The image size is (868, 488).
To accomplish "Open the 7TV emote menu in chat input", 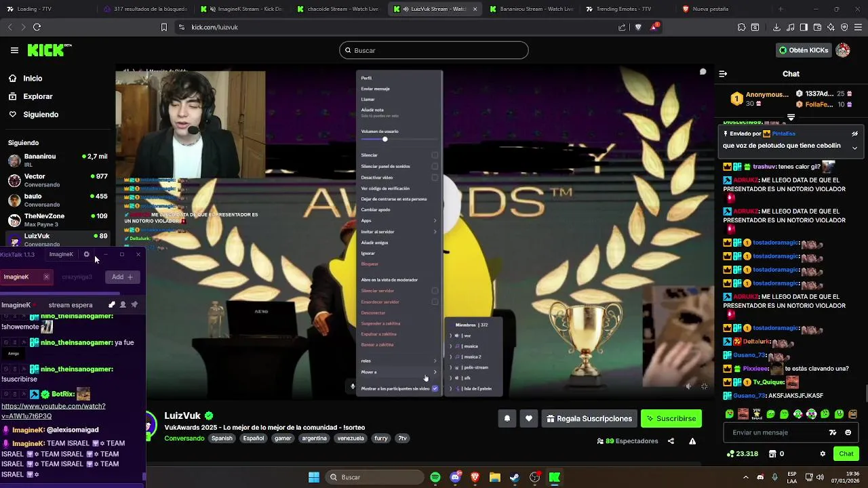I will pos(833,432).
